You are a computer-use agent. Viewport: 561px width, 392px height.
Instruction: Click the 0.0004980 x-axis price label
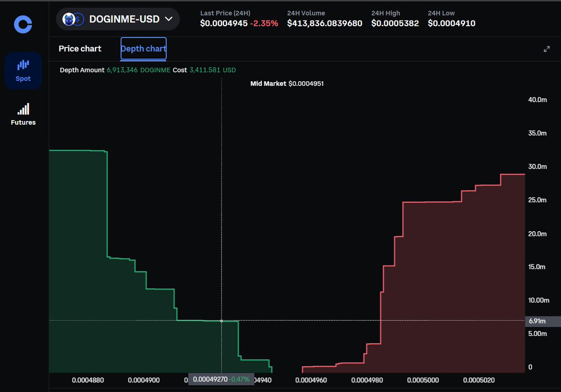367,380
